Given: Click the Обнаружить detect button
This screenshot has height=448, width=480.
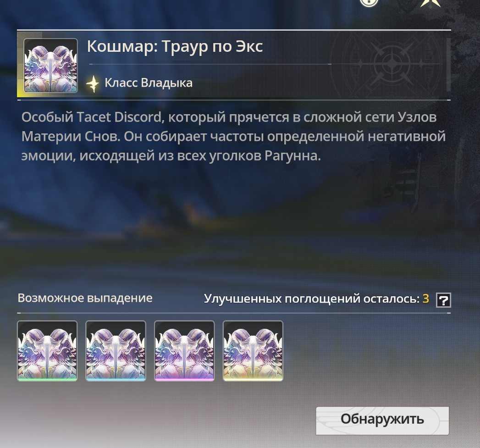Looking at the screenshot, I should pos(382,420).
